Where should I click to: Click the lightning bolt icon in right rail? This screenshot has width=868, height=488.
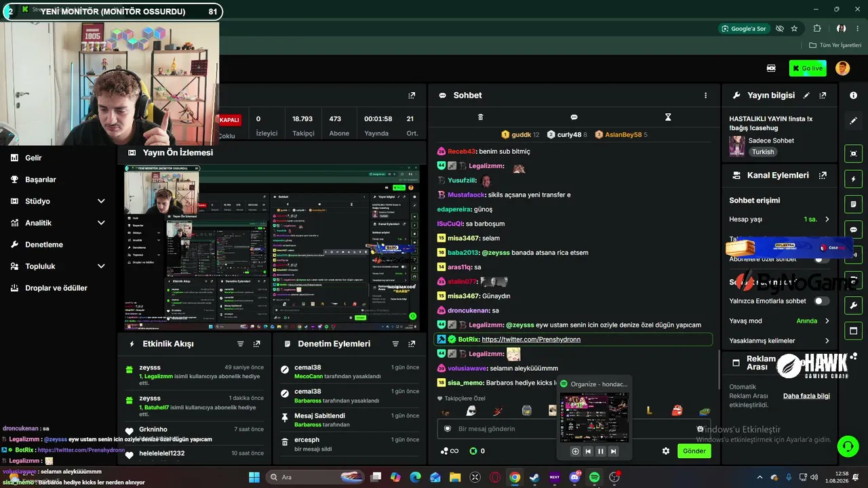coord(853,179)
